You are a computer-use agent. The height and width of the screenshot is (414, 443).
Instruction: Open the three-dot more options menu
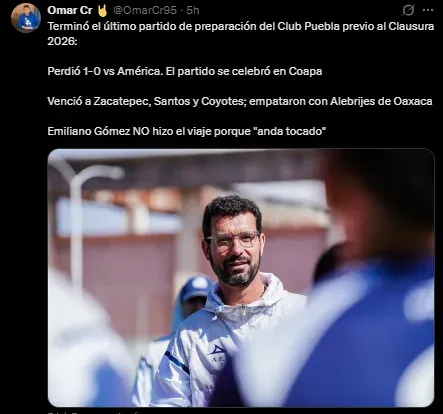click(x=428, y=10)
